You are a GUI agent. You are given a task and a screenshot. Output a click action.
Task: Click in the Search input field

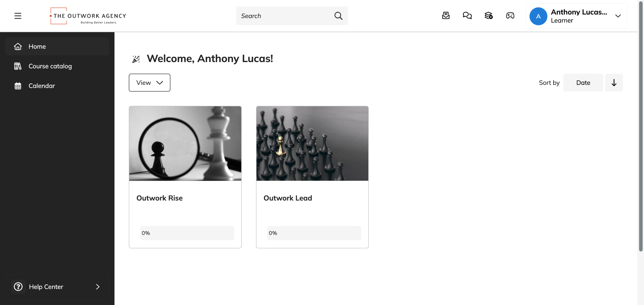coord(284,16)
